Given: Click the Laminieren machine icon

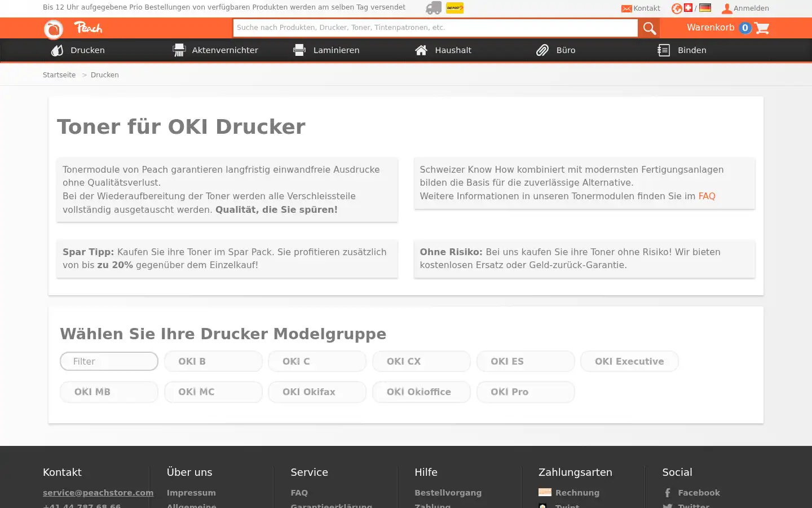Looking at the screenshot, I should click(299, 50).
